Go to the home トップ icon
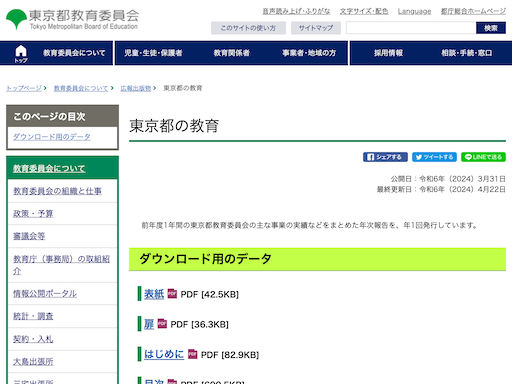Screen dimensions: 512x384 tap(21, 53)
